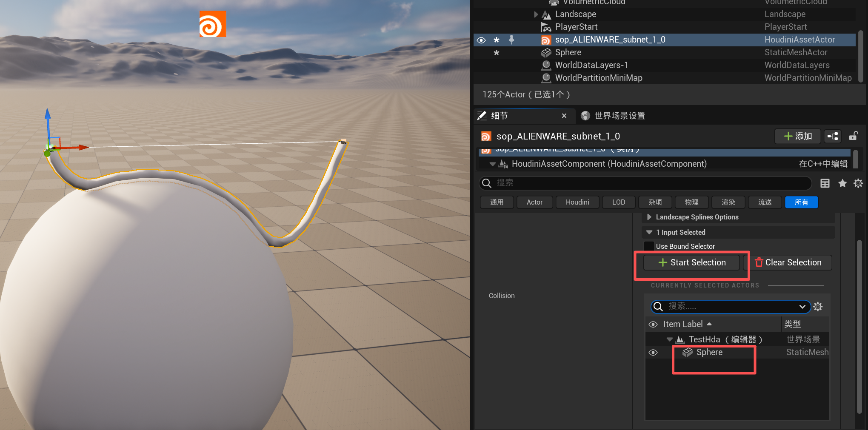Click the blueprint/script icon next to 添加
This screenshot has width=868, height=430.
tap(833, 136)
